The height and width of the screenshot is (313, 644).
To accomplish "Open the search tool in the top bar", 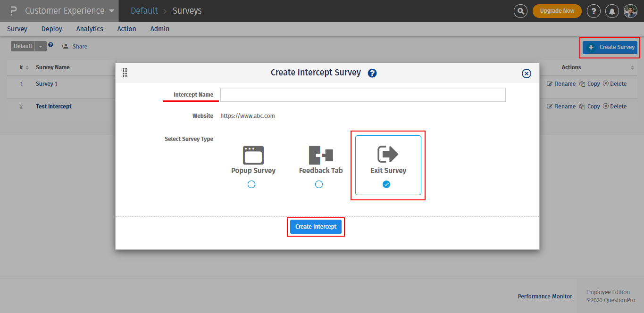I will click(x=520, y=11).
